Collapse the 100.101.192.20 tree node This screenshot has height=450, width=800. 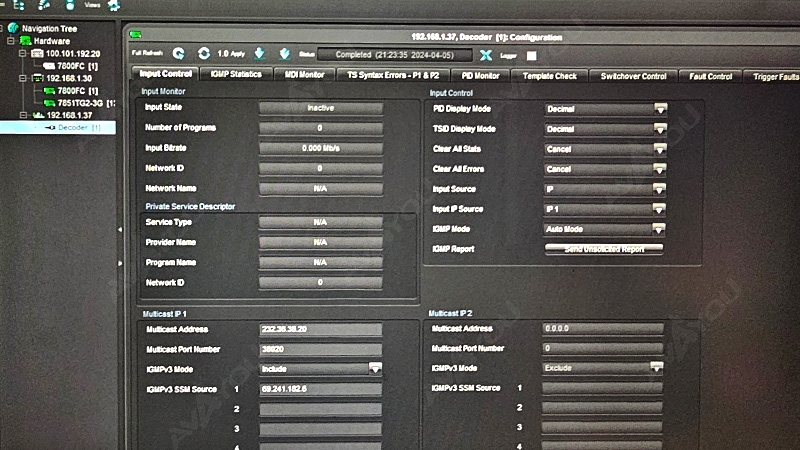pyautogui.click(x=24, y=53)
